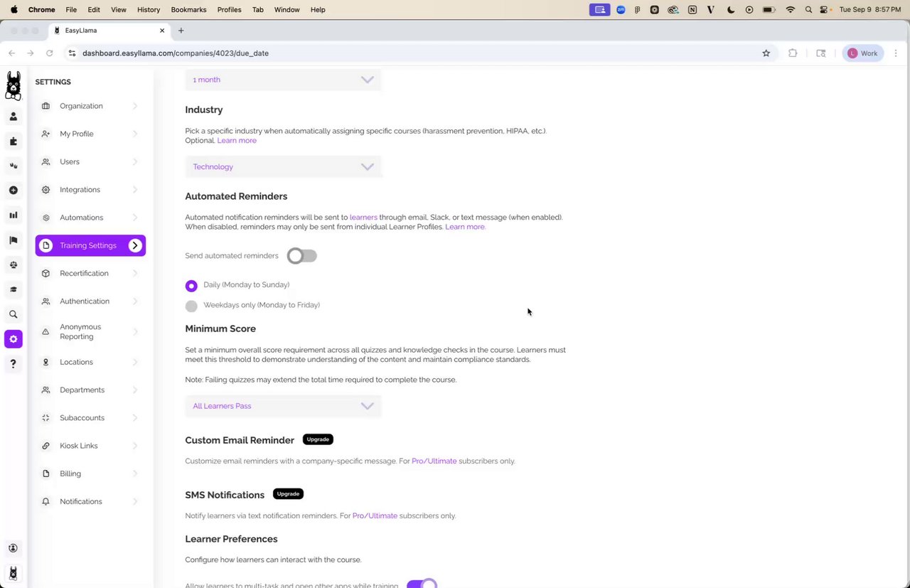Open the Apple menu
The image size is (910, 588).
coord(14,10)
